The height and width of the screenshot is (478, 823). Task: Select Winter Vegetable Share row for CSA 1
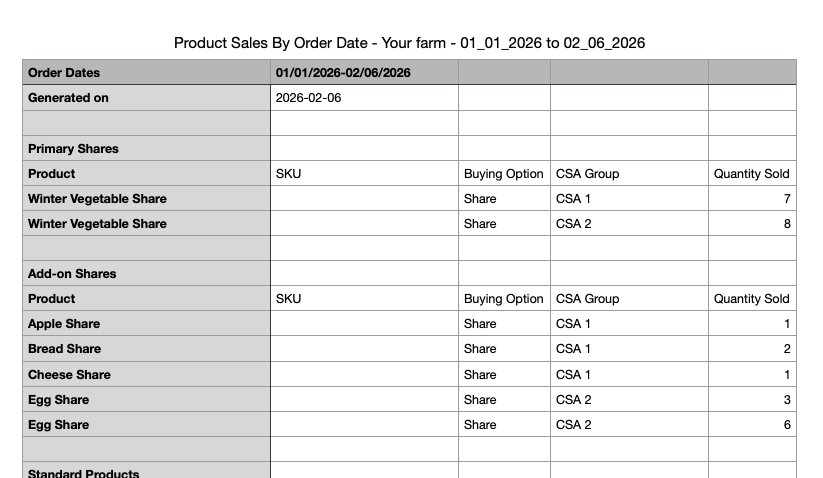[97, 199]
